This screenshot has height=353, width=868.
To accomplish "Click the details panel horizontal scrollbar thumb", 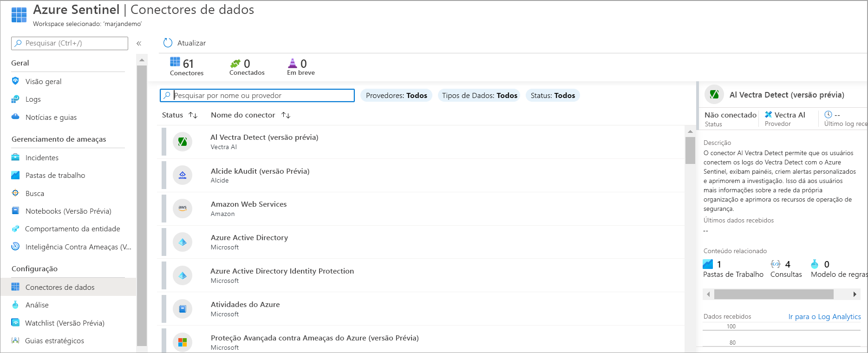I will [x=774, y=294].
